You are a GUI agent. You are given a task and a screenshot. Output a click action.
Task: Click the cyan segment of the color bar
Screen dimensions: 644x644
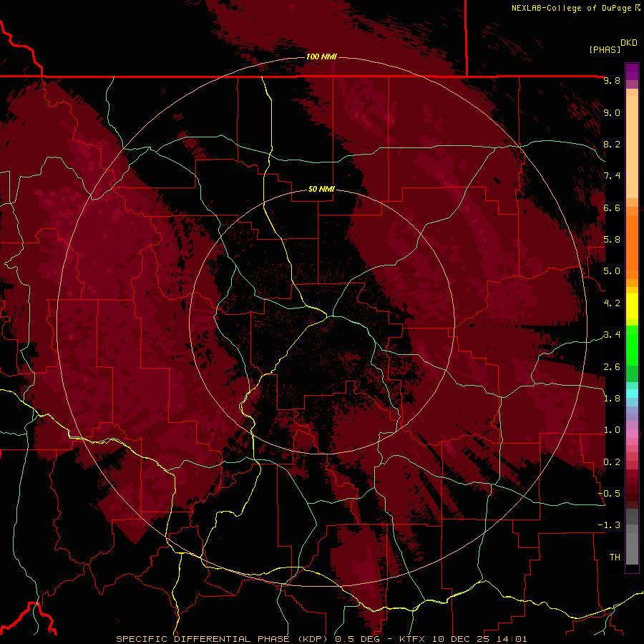tap(632, 394)
